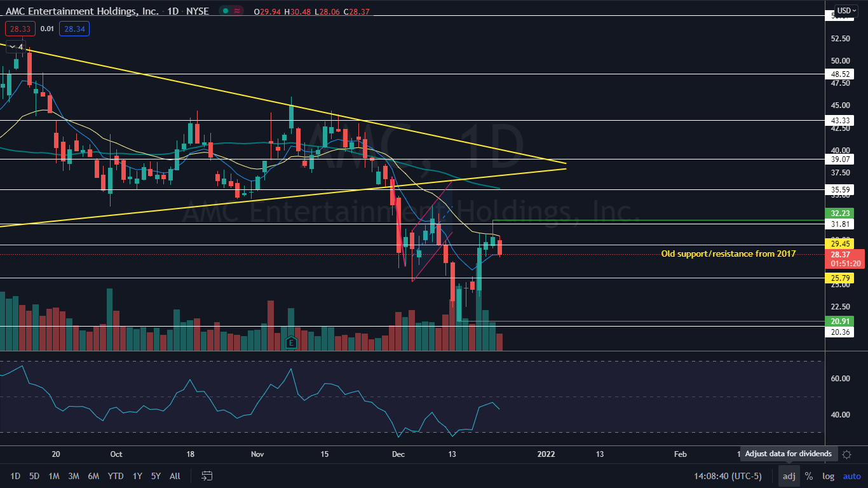Click the Oct date axis label
Viewport: 868px width, 488px height.
tap(116, 454)
